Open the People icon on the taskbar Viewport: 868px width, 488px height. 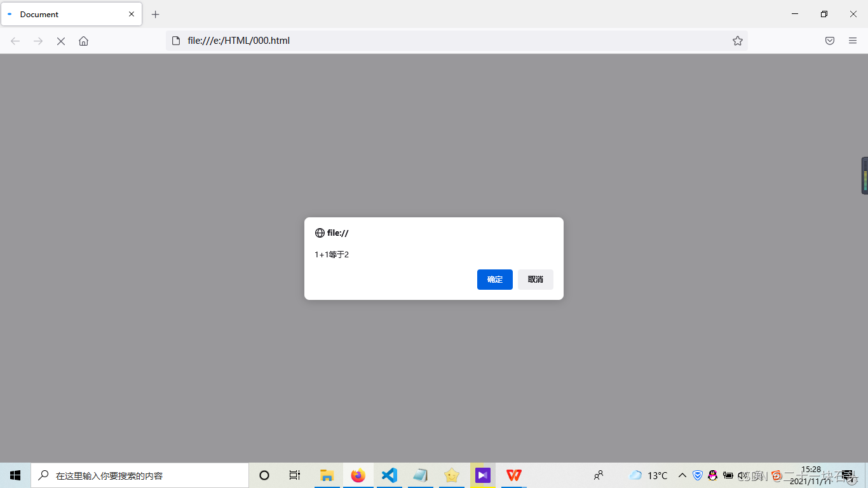[599, 475]
